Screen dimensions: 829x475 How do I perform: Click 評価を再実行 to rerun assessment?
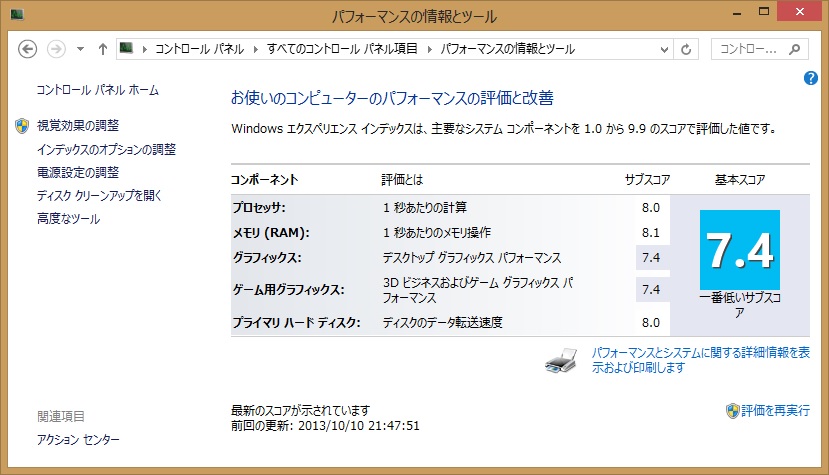[x=775, y=410]
